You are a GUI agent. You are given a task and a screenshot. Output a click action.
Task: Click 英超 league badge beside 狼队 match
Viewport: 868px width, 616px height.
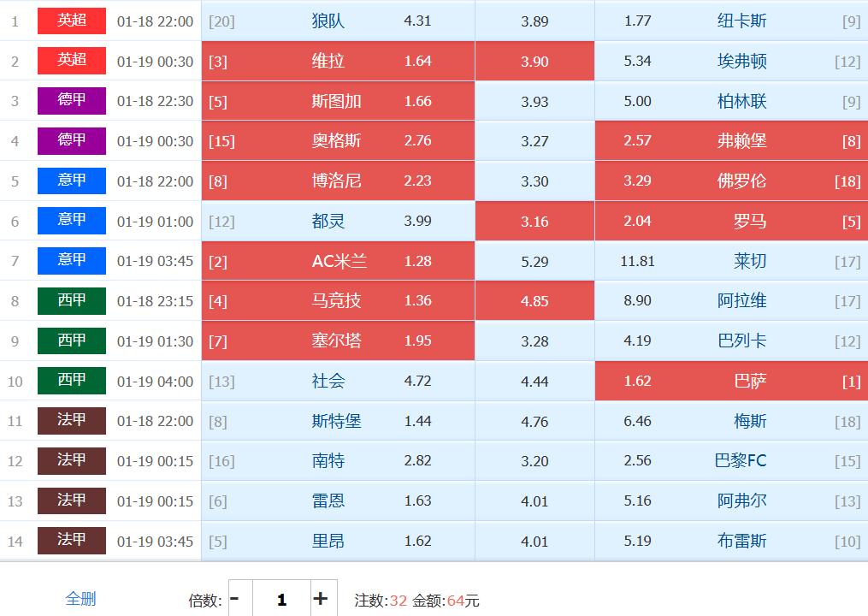(x=72, y=21)
